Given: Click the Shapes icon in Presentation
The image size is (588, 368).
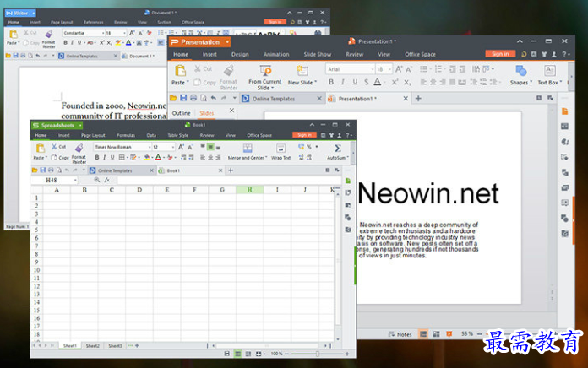Looking at the screenshot, I should [x=520, y=71].
